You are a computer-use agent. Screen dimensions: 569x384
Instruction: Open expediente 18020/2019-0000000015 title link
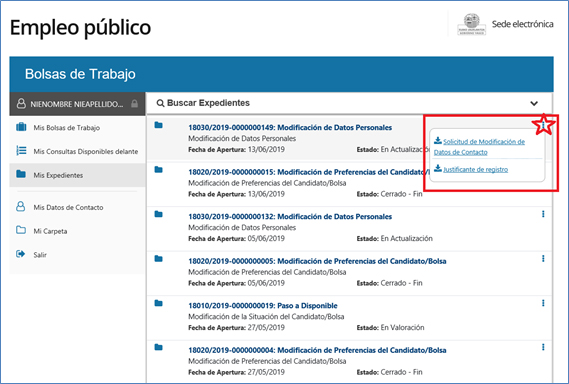[x=308, y=172]
